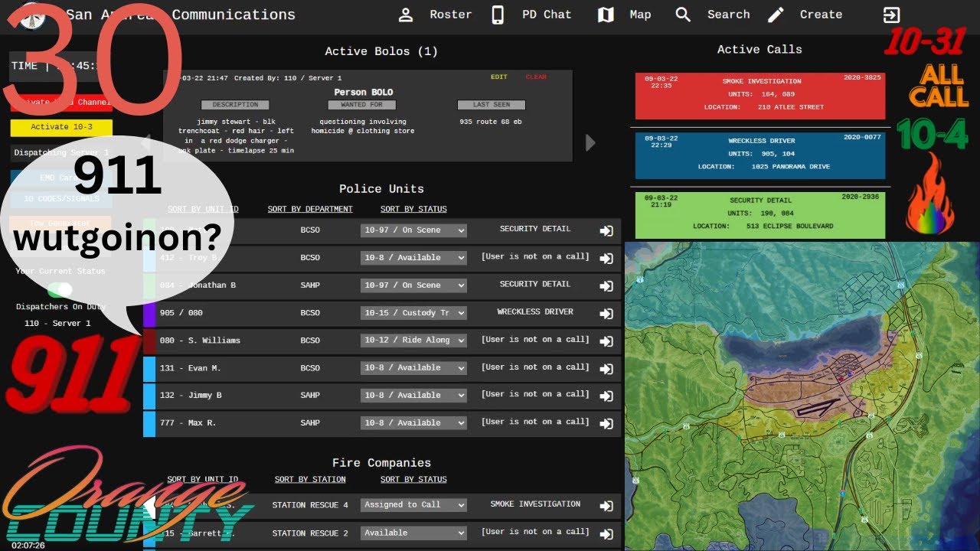Attach icon for 132 - Jimmy B row
This screenshot has width=980, height=551.
[x=606, y=396]
